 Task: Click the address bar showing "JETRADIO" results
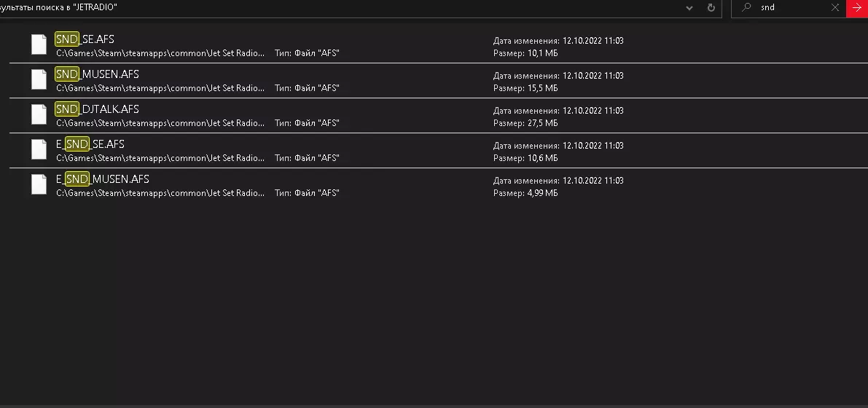pyautogui.click(x=328, y=7)
